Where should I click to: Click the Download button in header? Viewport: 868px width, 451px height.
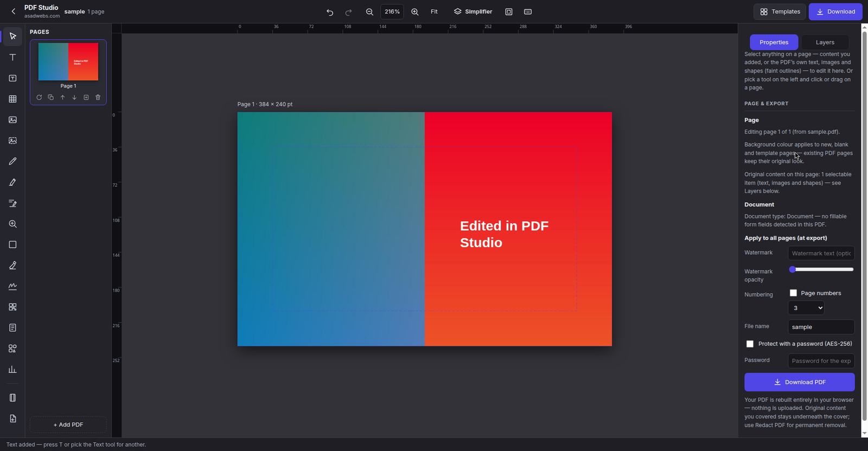[835, 12]
